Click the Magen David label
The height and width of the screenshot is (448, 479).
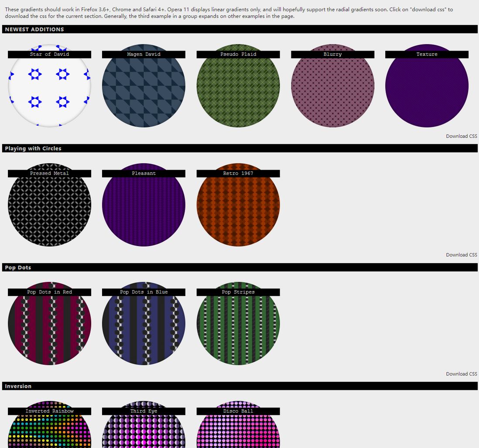coord(144,55)
